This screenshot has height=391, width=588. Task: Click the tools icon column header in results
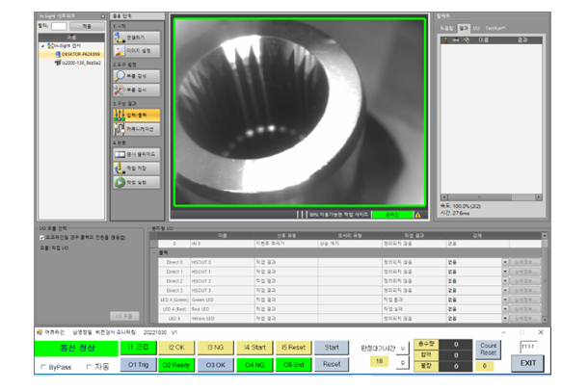[467, 40]
